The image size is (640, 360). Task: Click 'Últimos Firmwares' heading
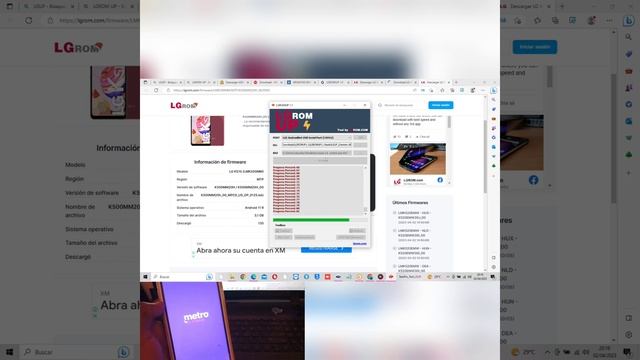click(410, 202)
